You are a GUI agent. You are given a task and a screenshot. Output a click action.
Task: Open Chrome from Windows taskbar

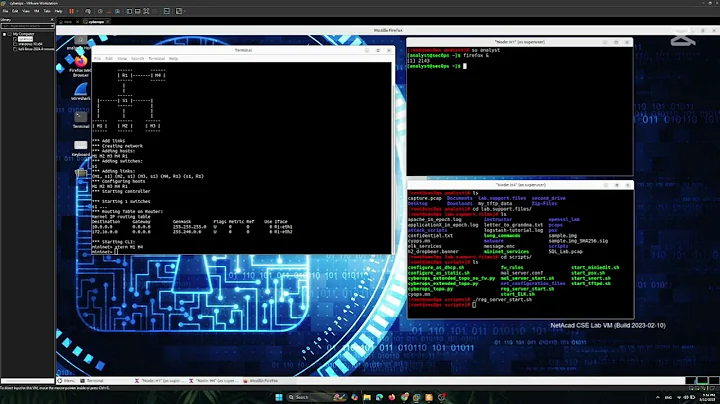tap(404, 397)
